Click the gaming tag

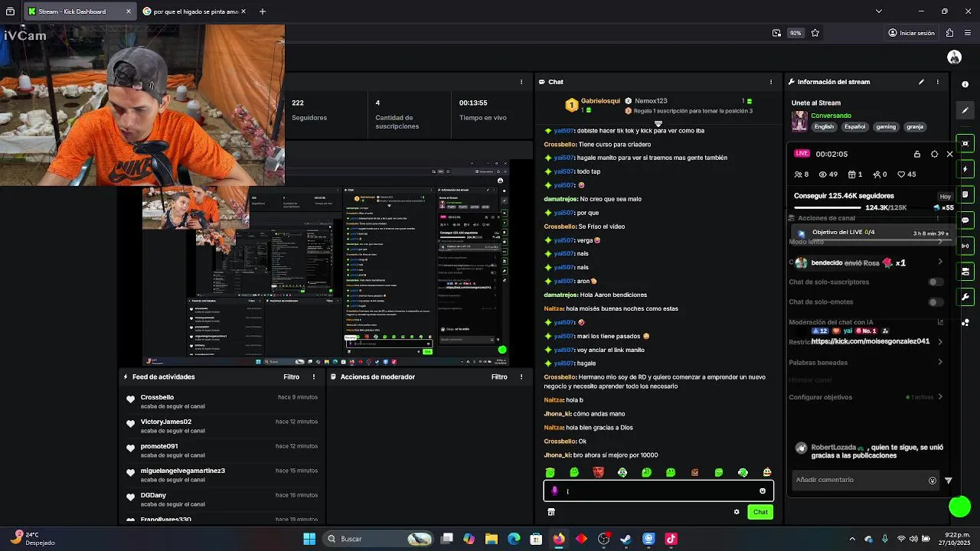pos(886,127)
